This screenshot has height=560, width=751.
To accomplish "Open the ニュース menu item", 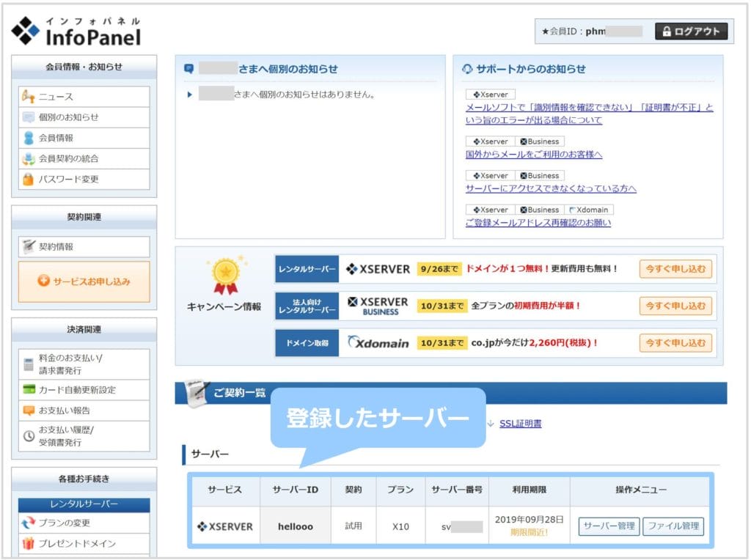I will pyautogui.click(x=84, y=97).
